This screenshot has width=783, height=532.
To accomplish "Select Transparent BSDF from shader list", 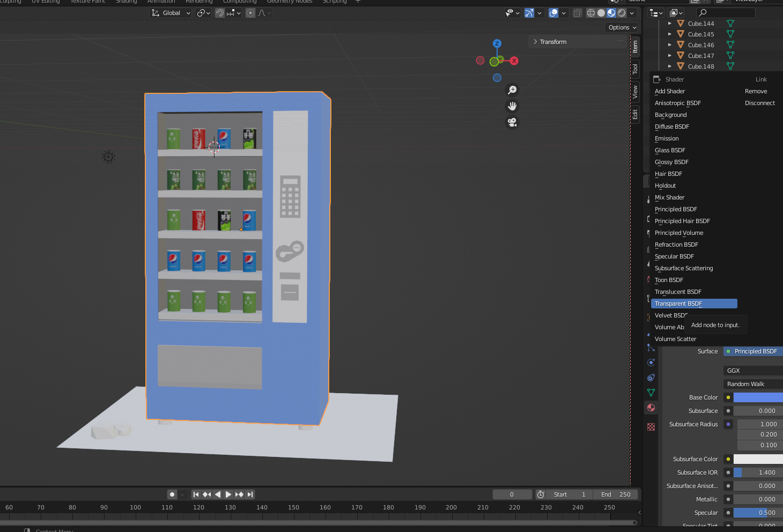I will [694, 304].
